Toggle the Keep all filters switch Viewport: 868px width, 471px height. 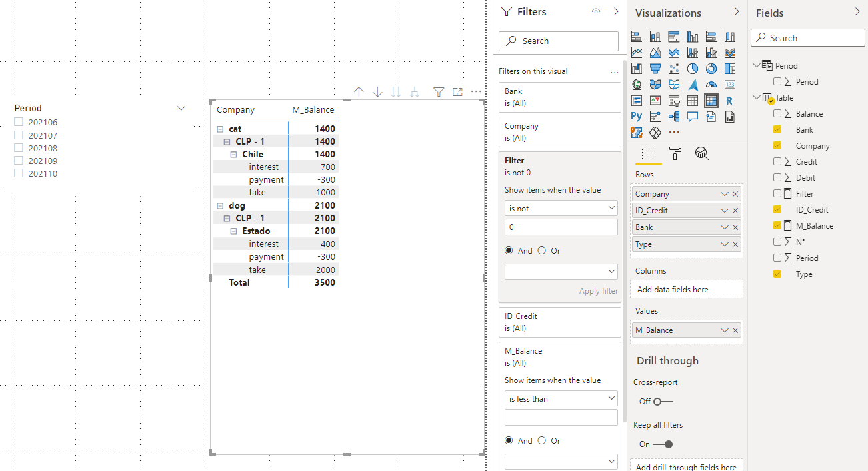click(x=663, y=444)
